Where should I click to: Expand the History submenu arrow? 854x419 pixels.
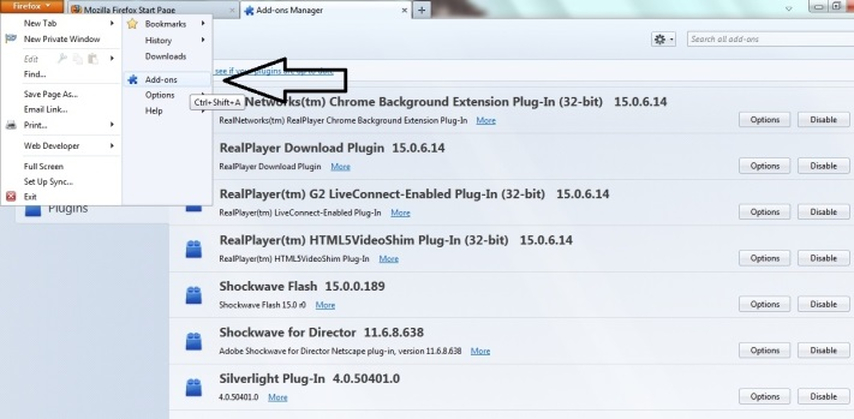pos(203,40)
